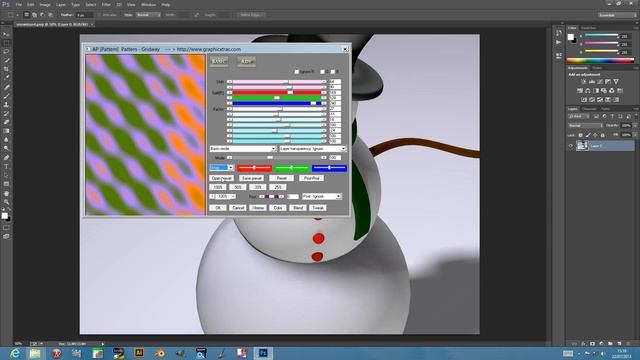The width and height of the screenshot is (640, 360).
Task: Open the History panel icon in collapsed dock
Action: pos(558,33)
